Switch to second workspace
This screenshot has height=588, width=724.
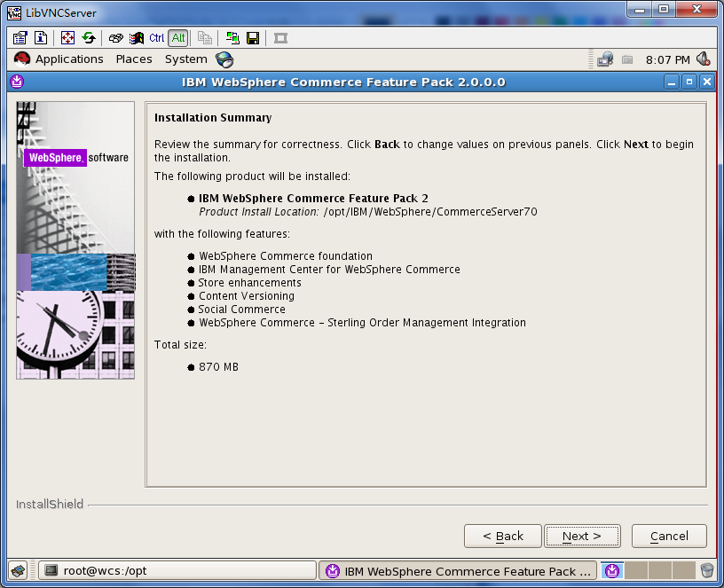point(636,571)
